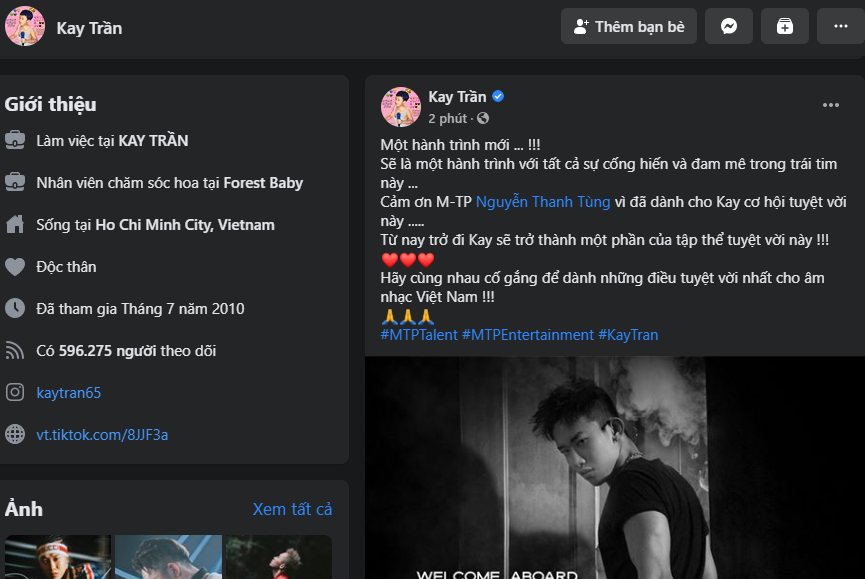Click the Nguyễn Thanh Tùng tagged name
This screenshot has height=579, width=865.
[543, 202]
